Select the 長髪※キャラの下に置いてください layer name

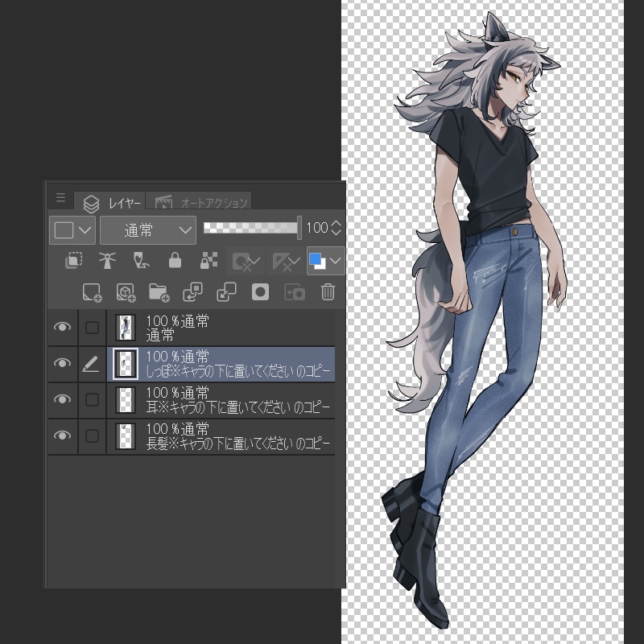[238, 444]
